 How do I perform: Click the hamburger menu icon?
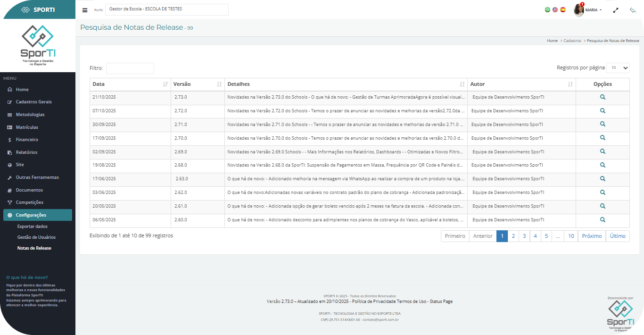click(x=85, y=10)
